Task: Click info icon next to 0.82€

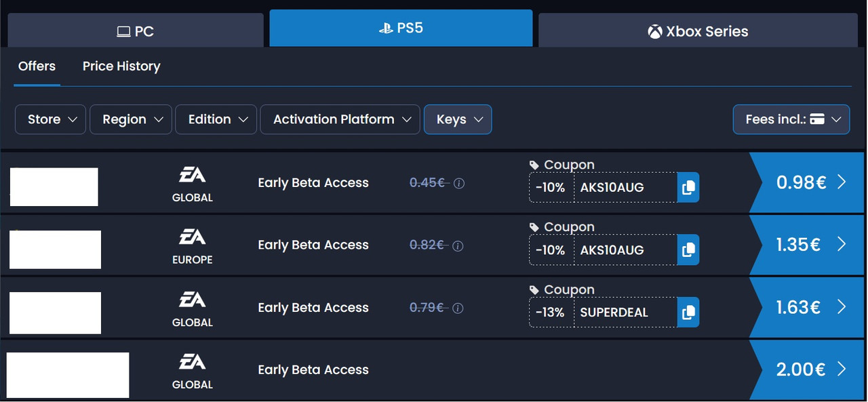Action: pos(458,246)
